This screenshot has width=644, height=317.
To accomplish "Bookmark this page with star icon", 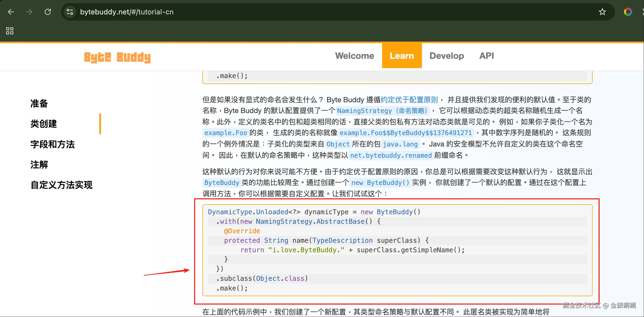I will (x=602, y=12).
